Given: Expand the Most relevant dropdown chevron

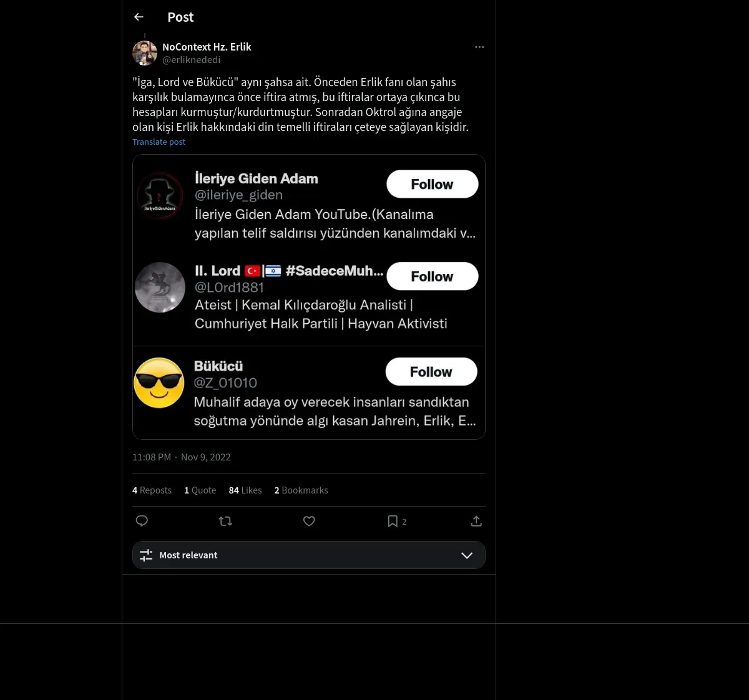Looking at the screenshot, I should [466, 555].
